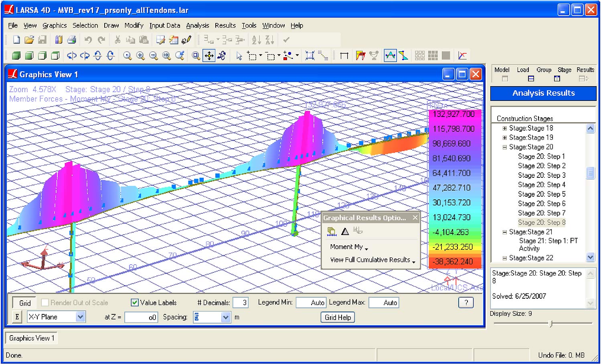Open the Moment My result dropdown
Image resolution: width=601 pixels, height=364 pixels.
(349, 247)
